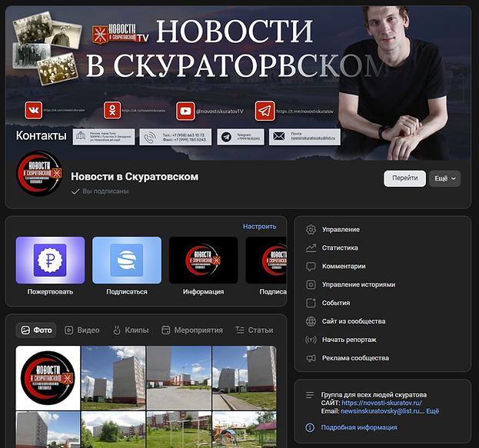Click the Статистика chart icon
This screenshot has height=448, width=479.
click(x=311, y=248)
